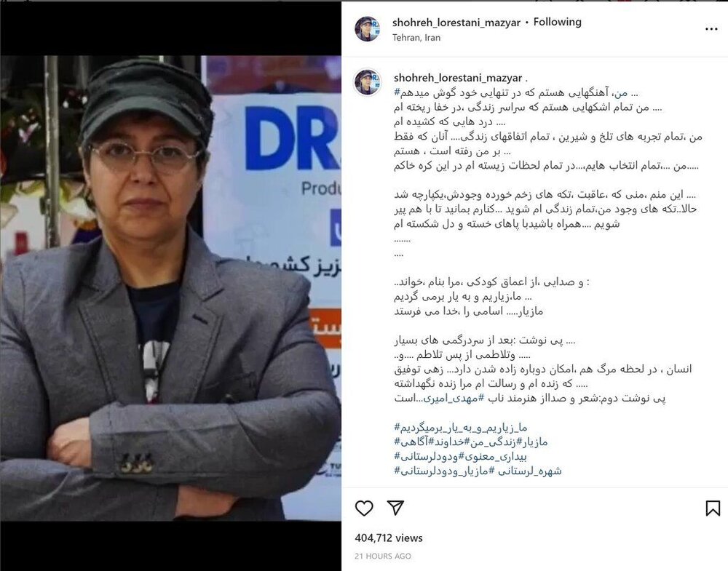This screenshot has height=571, width=728.
Task: Click the 404,712 views count
Action: pyautogui.click(x=389, y=538)
